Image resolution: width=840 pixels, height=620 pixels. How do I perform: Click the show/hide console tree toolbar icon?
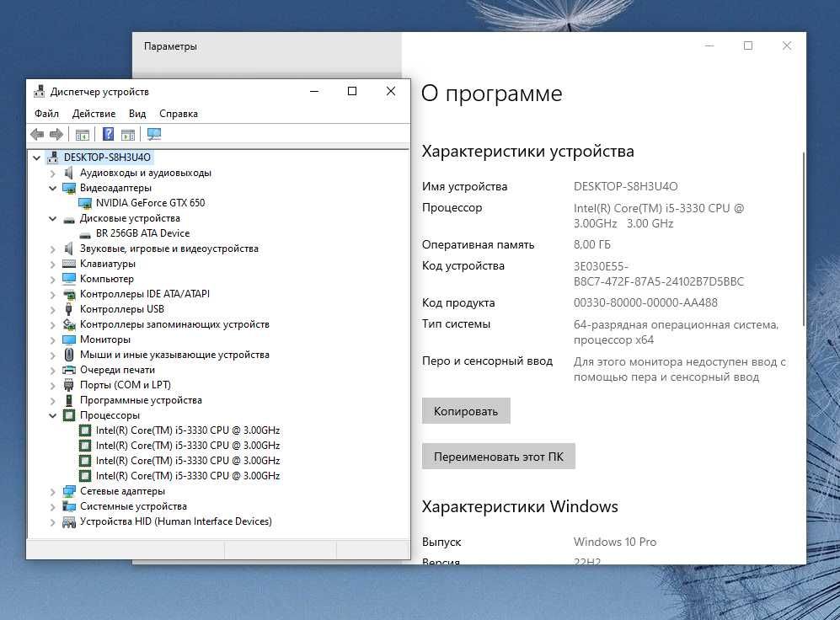(x=83, y=135)
